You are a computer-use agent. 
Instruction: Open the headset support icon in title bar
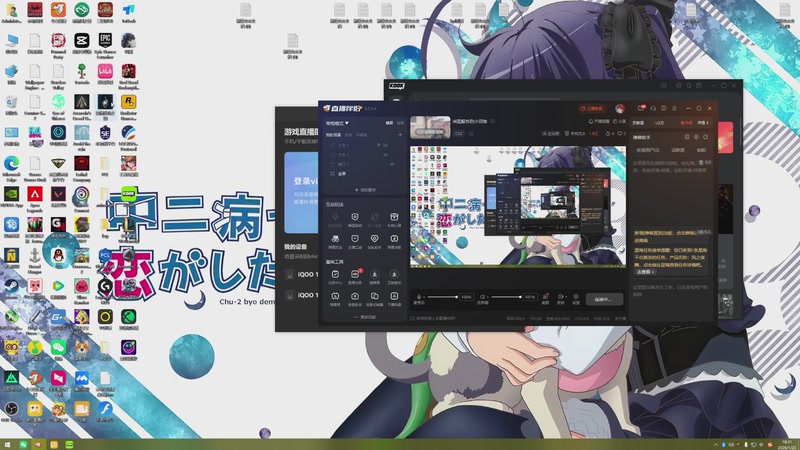click(653, 108)
